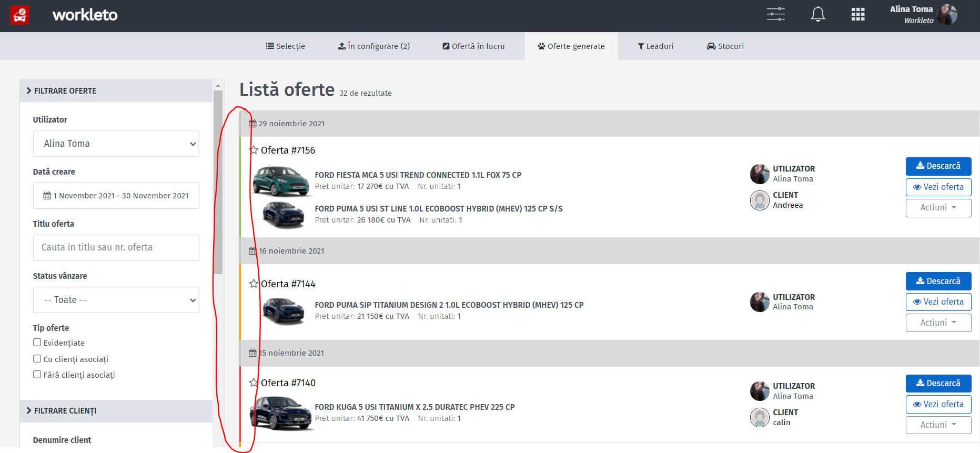
Task: Click FORD PUMA SIP TITANIUM DESIGN 2 title
Action: [449, 305]
